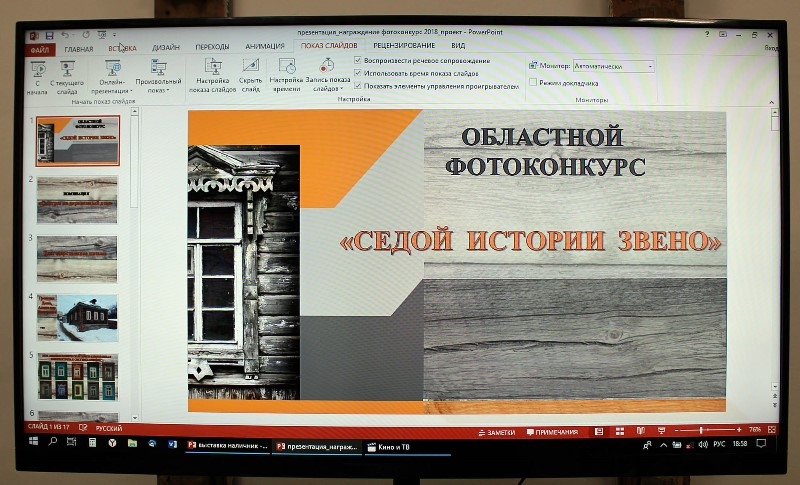Click the text '«СЕДОЙ ИСТОРИИ ЗВЕНО»' on slide

point(531,241)
